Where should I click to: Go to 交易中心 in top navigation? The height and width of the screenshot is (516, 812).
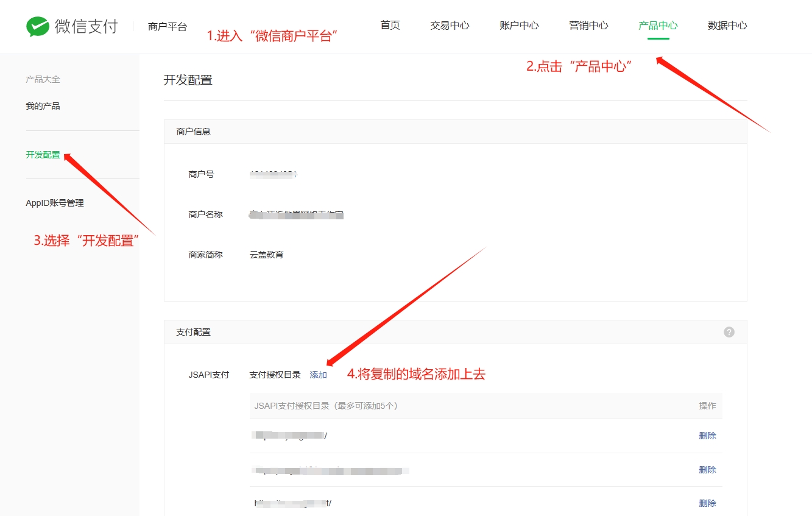[450, 26]
